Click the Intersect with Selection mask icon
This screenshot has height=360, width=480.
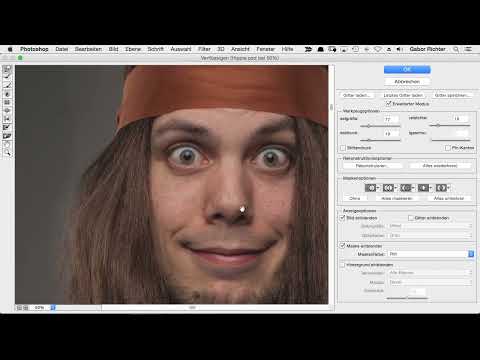[423, 188]
